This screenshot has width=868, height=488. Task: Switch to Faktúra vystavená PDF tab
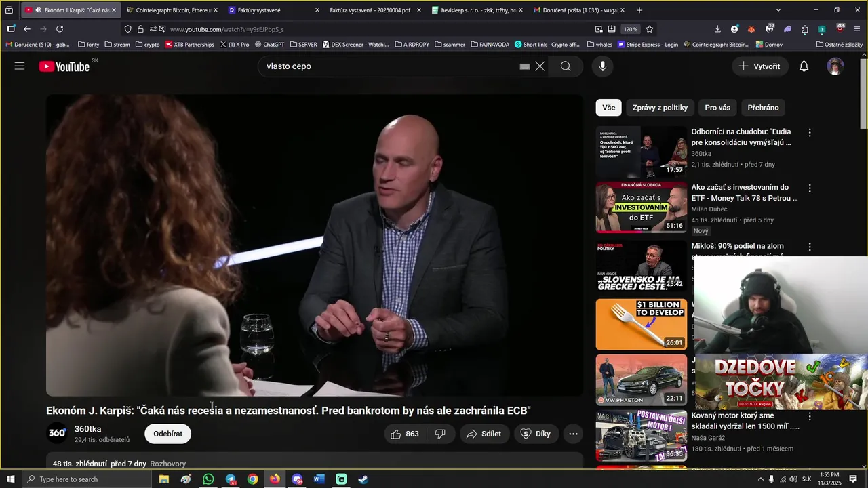click(x=374, y=10)
